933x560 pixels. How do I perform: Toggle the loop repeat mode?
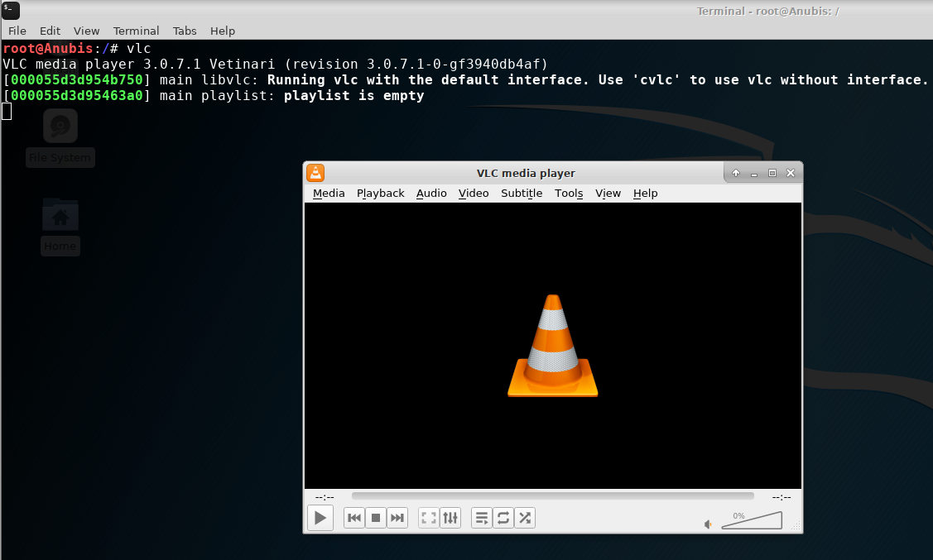pos(503,518)
